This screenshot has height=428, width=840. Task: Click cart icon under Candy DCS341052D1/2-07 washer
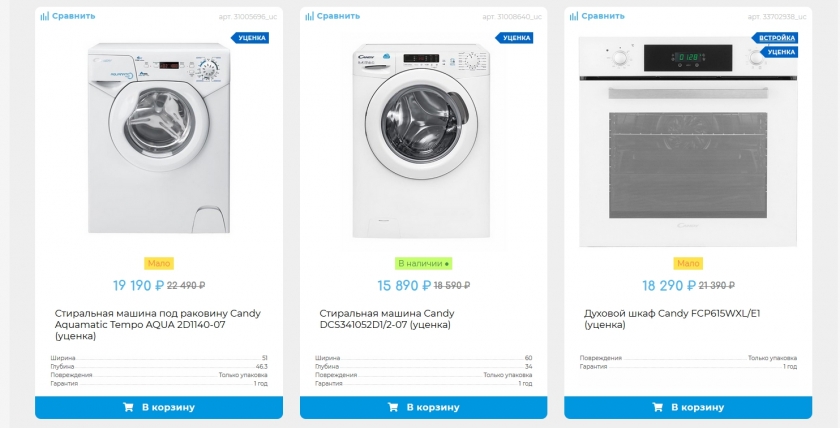point(393,407)
